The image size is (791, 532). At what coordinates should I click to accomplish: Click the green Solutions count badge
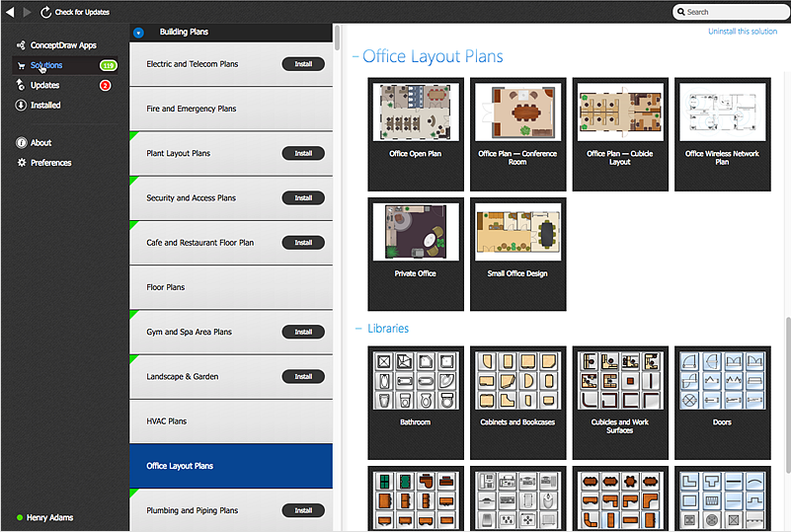108,65
